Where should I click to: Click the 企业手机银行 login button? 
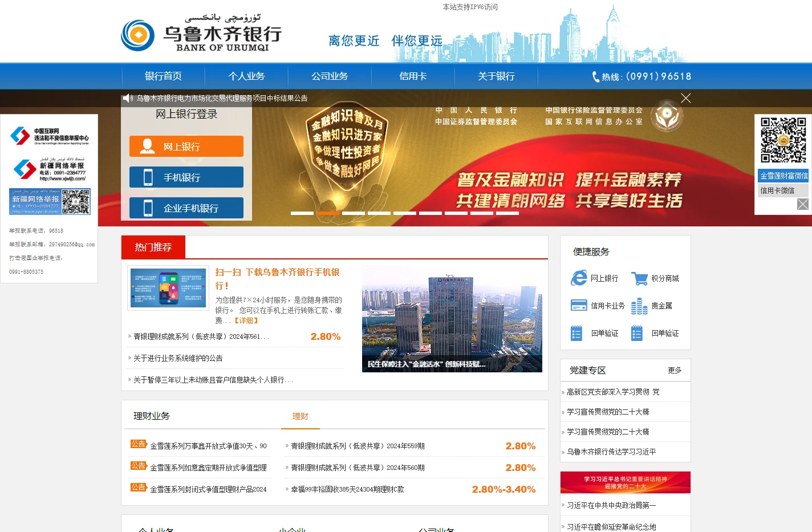(x=186, y=208)
